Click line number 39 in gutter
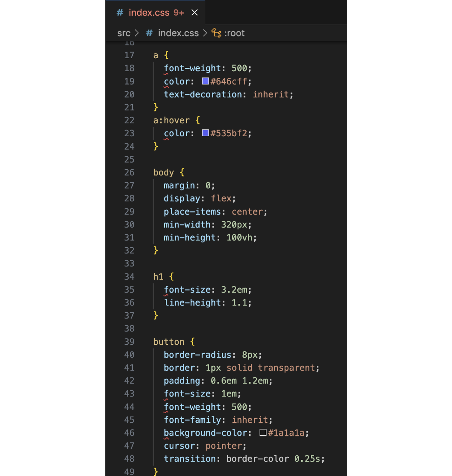The height and width of the screenshot is (476, 452). pyautogui.click(x=129, y=342)
